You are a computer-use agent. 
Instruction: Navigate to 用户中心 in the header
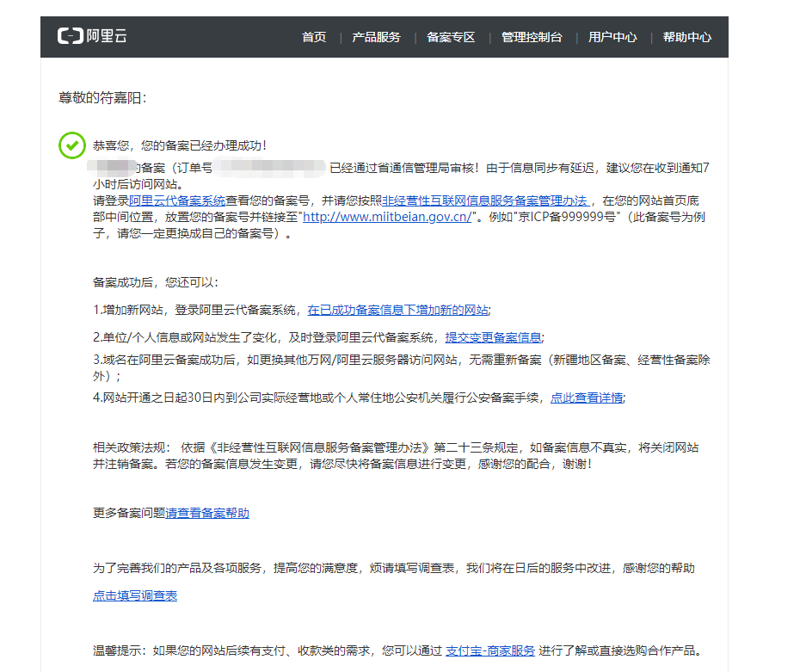(612, 37)
